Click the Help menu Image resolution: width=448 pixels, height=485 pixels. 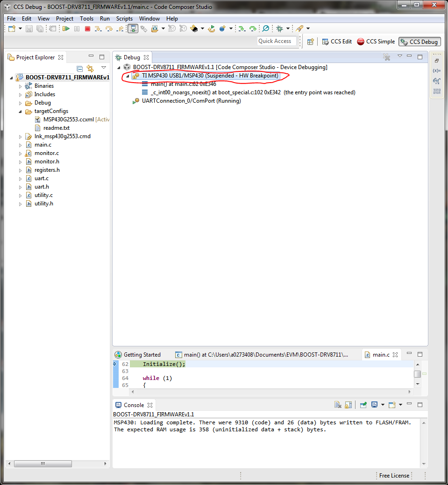click(x=172, y=19)
